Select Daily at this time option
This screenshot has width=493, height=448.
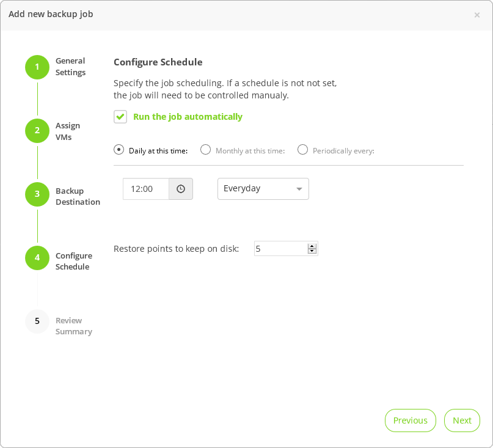pyautogui.click(x=119, y=150)
